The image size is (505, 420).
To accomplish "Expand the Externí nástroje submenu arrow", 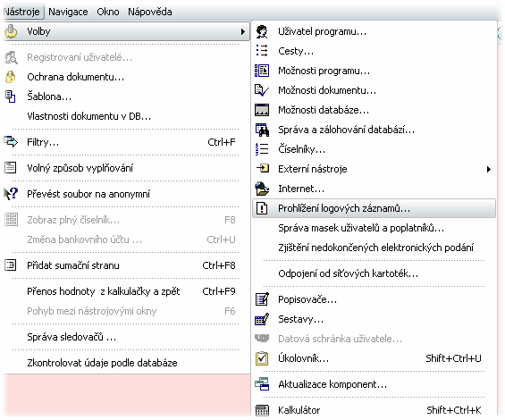I will click(489, 169).
